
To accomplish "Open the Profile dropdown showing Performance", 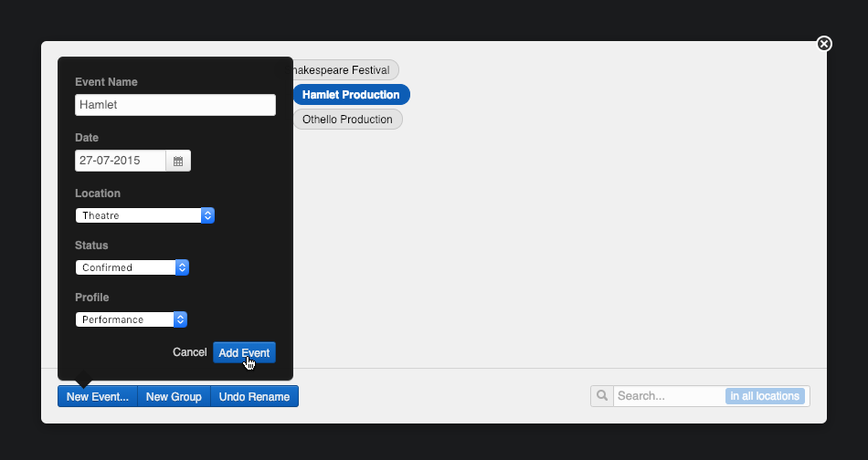I will coord(131,319).
